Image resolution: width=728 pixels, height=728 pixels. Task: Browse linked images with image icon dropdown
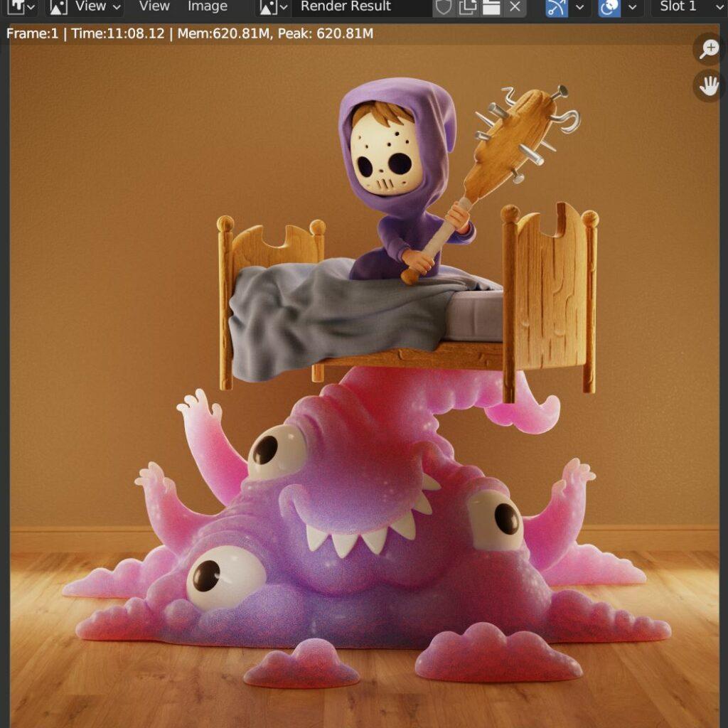pos(274,6)
